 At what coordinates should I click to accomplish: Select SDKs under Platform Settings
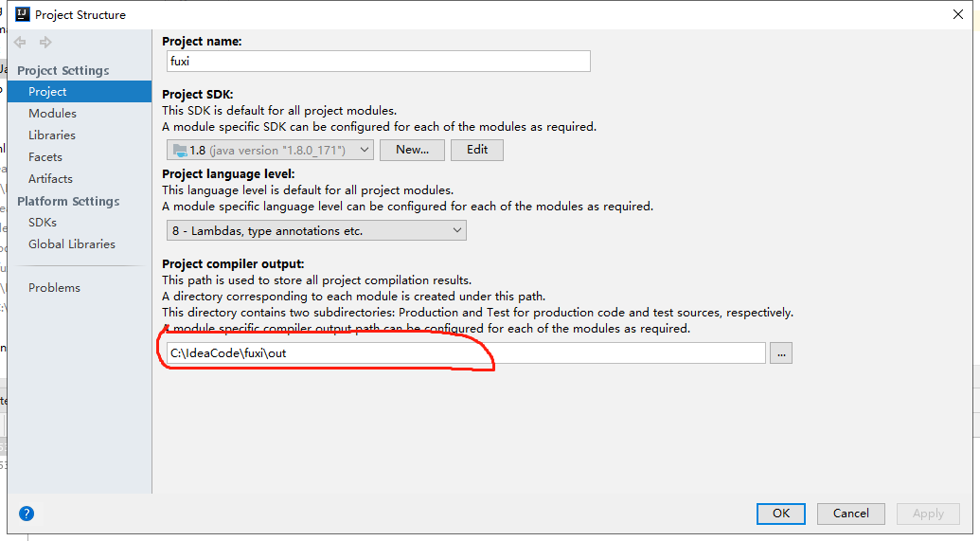(x=43, y=222)
